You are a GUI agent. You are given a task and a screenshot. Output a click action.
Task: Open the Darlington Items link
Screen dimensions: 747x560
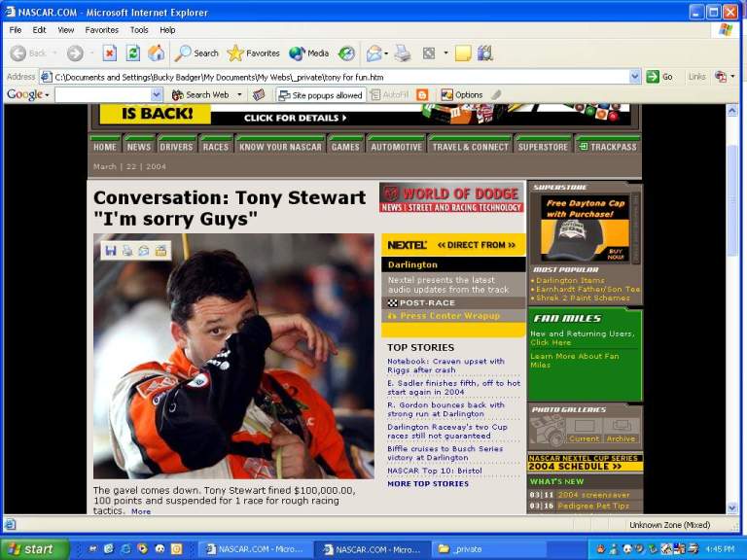(x=570, y=280)
